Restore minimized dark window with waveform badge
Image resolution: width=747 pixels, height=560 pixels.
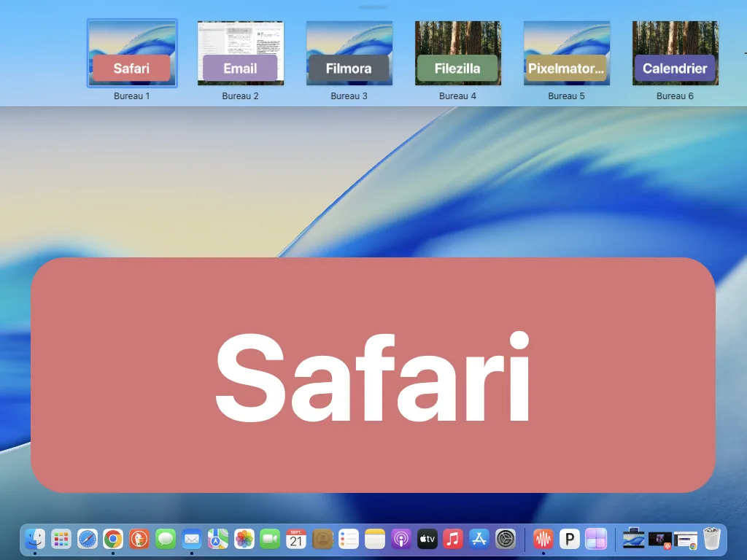(659, 540)
